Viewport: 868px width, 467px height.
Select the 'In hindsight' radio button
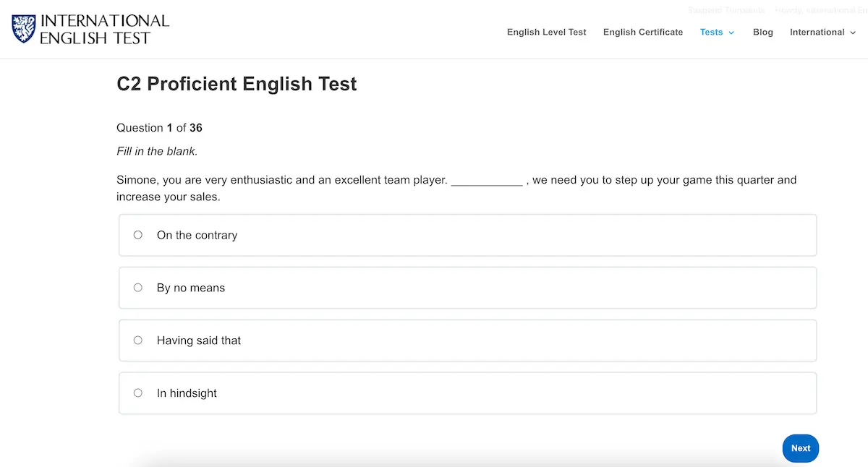pyautogui.click(x=137, y=393)
